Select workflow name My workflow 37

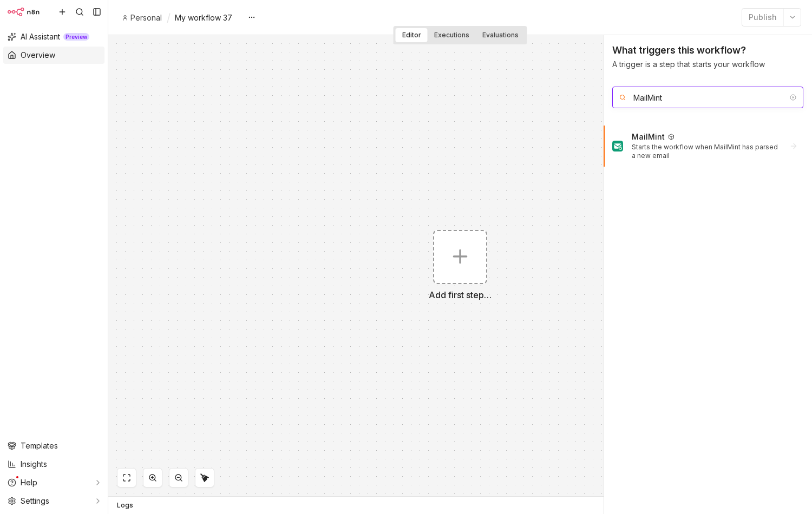coord(203,18)
